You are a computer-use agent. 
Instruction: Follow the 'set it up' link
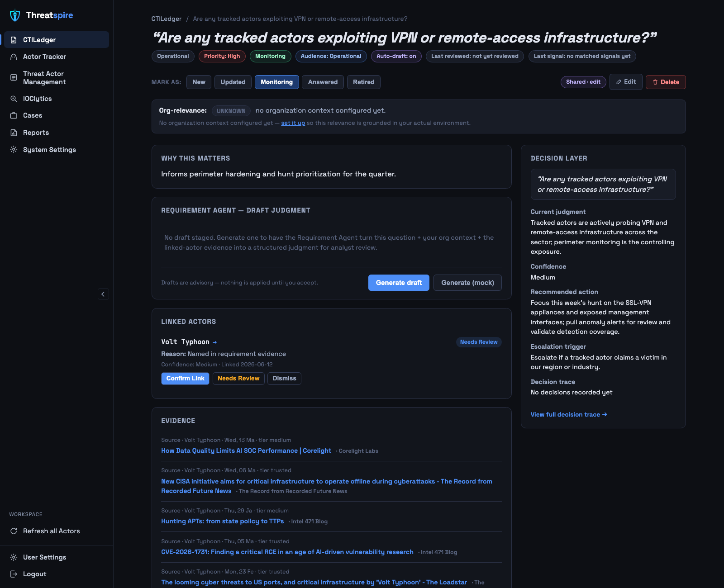point(293,123)
